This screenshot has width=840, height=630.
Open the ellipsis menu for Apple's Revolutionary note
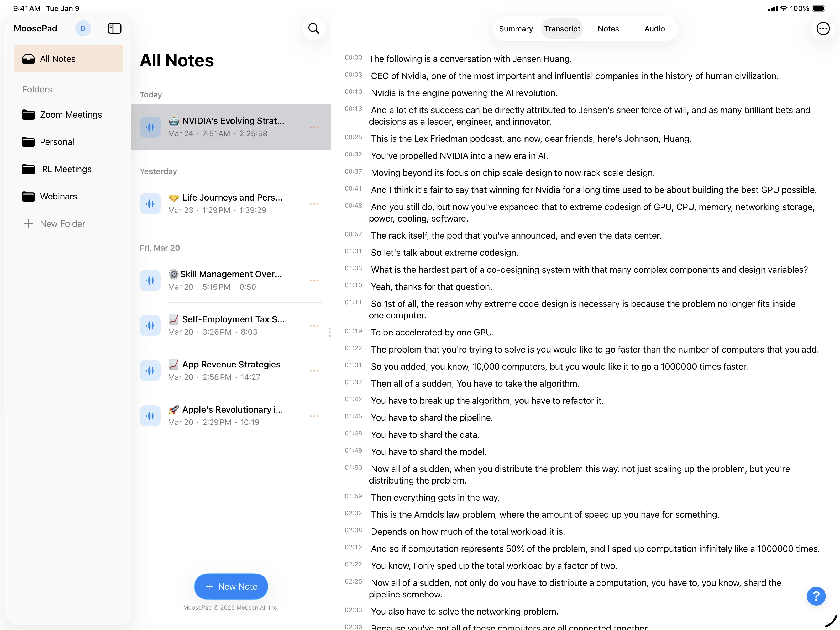click(314, 416)
